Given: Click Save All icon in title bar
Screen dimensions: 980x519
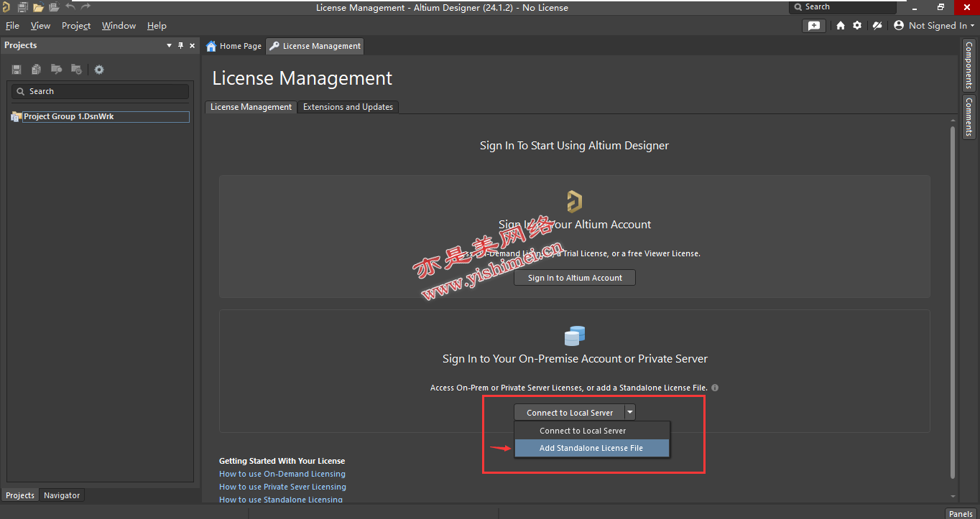Looking at the screenshot, I should tap(22, 7).
